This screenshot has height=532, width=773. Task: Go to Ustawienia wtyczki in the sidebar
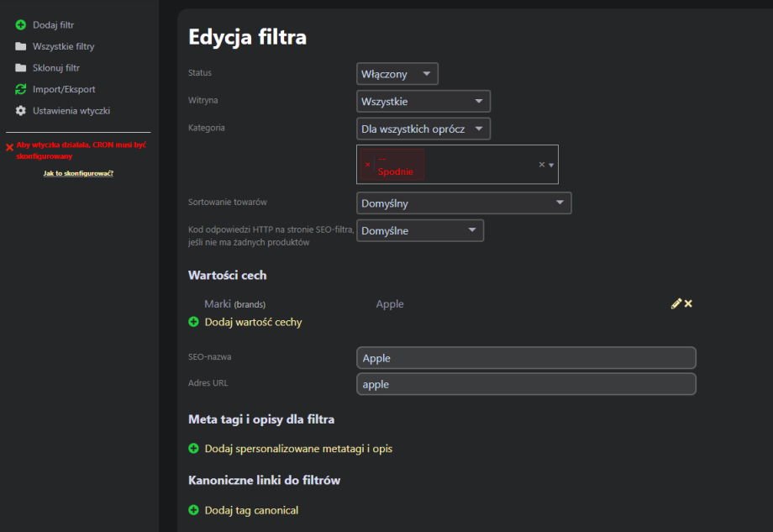tap(71, 111)
